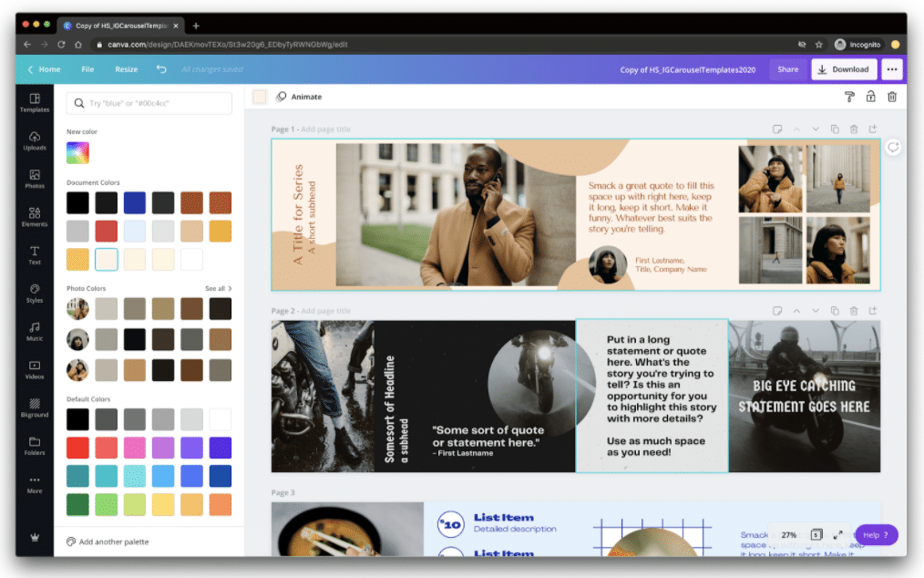
Task: Open a new browser tab
Action: pos(196,26)
